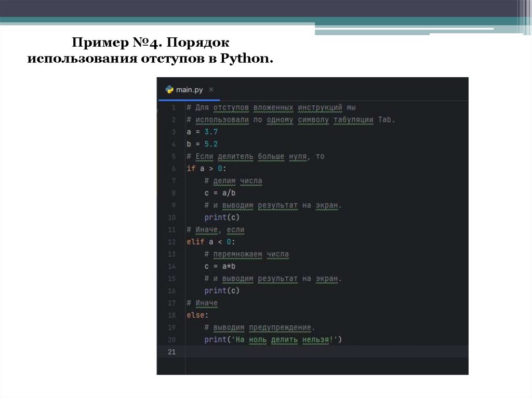532x398 pixels.
Task: Click line number 12 in the gutter
Action: tap(171, 242)
